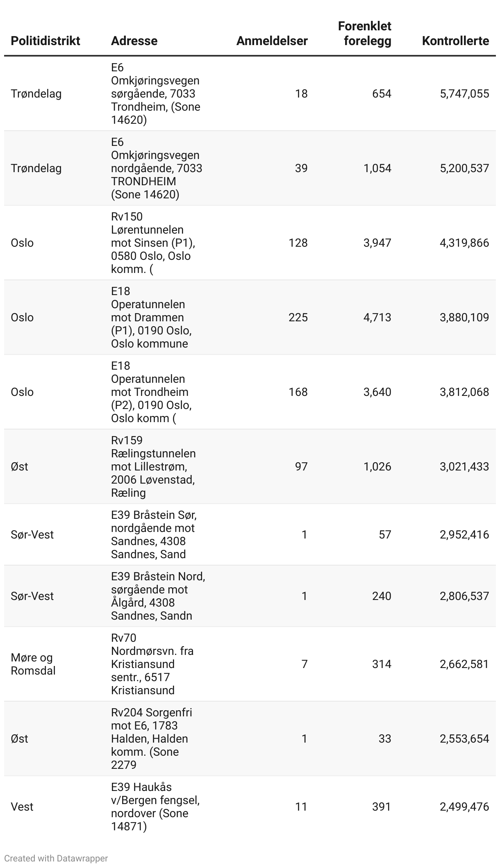Click the Vest district cell
This screenshot has height=868, width=500.
22,807
